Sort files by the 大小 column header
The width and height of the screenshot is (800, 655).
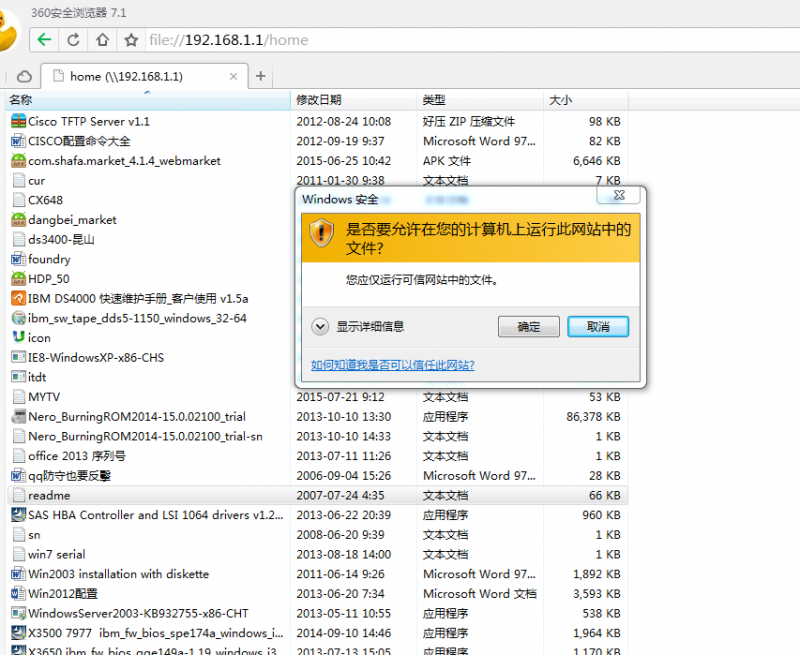point(586,100)
